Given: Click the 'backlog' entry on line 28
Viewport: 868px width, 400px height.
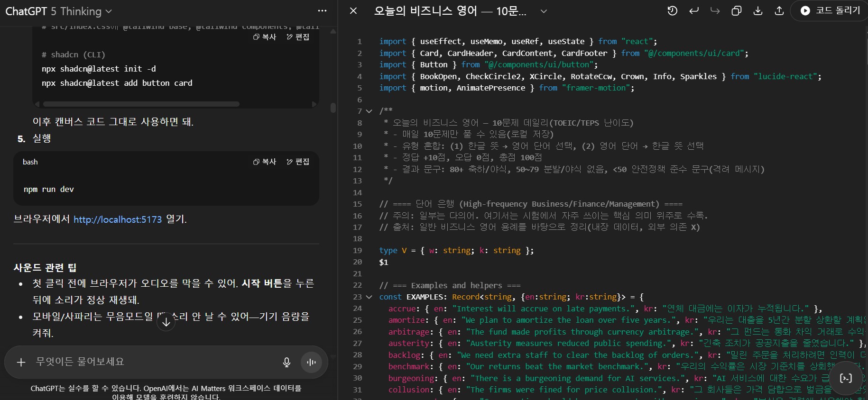Looking at the screenshot, I should pyautogui.click(x=404, y=355).
